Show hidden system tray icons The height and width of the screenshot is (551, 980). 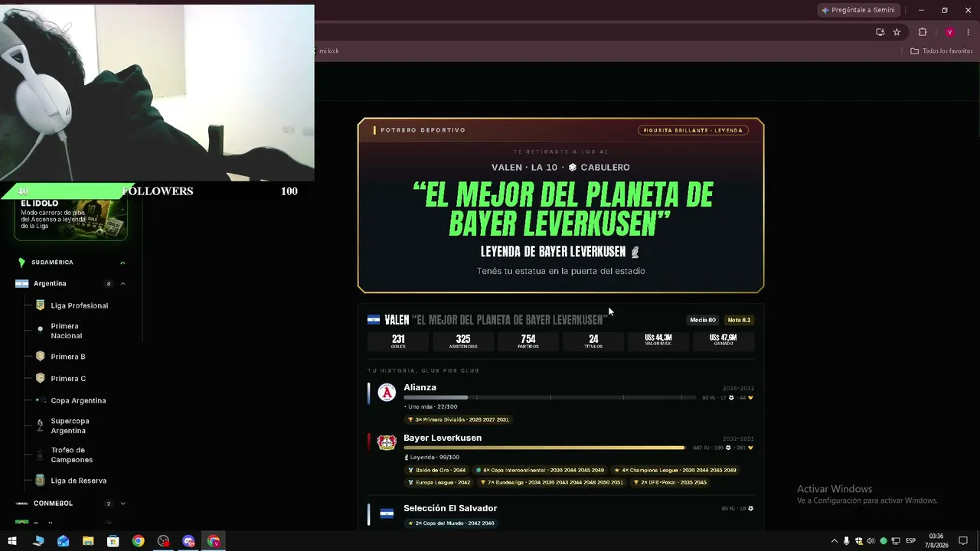[x=834, y=541]
